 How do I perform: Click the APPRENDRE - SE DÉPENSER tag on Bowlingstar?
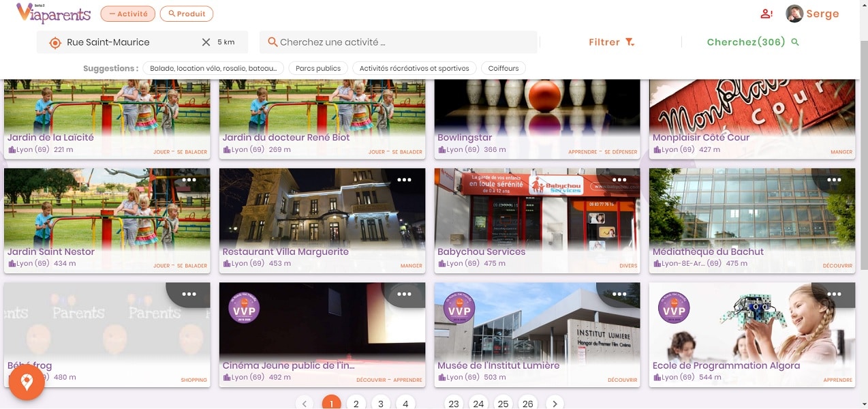coord(603,152)
